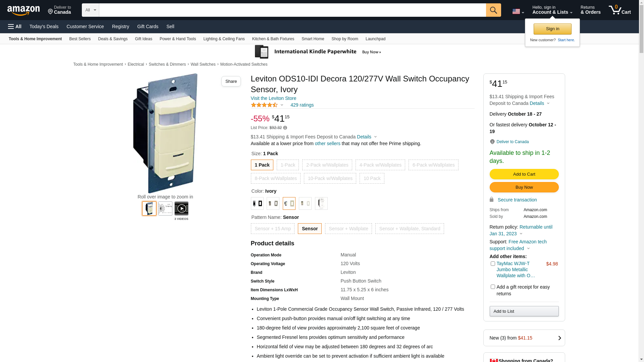Expand the Add to List dropdown
The width and height of the screenshot is (644, 362).
point(524,311)
